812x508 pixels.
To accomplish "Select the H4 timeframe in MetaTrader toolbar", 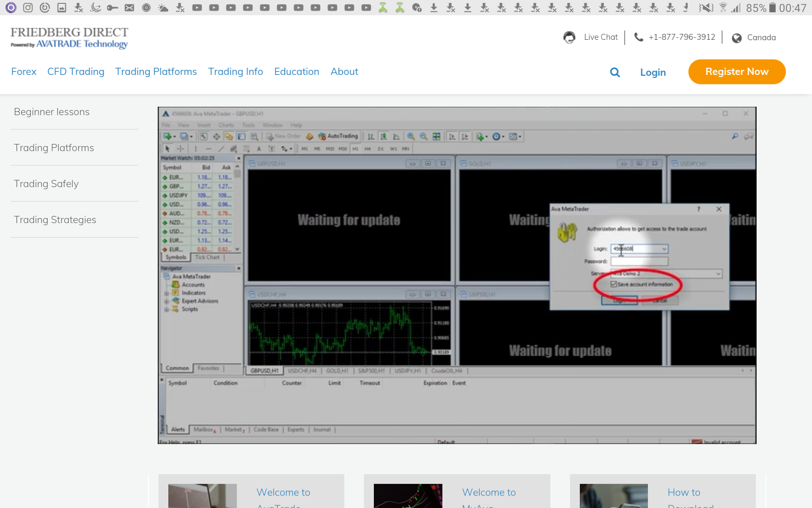I will coord(368,149).
